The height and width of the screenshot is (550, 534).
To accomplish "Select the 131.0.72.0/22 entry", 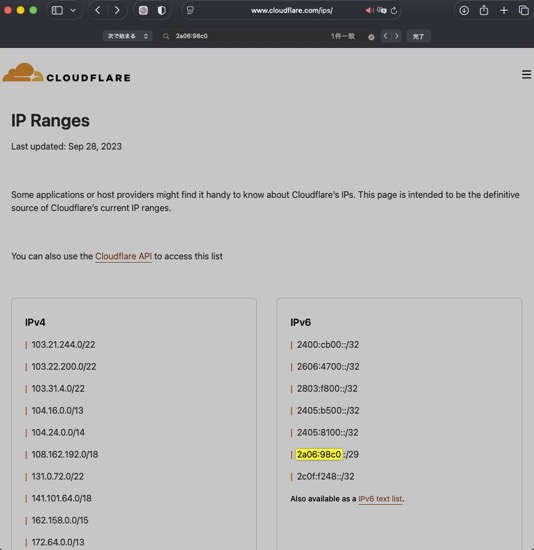I will tap(58, 477).
